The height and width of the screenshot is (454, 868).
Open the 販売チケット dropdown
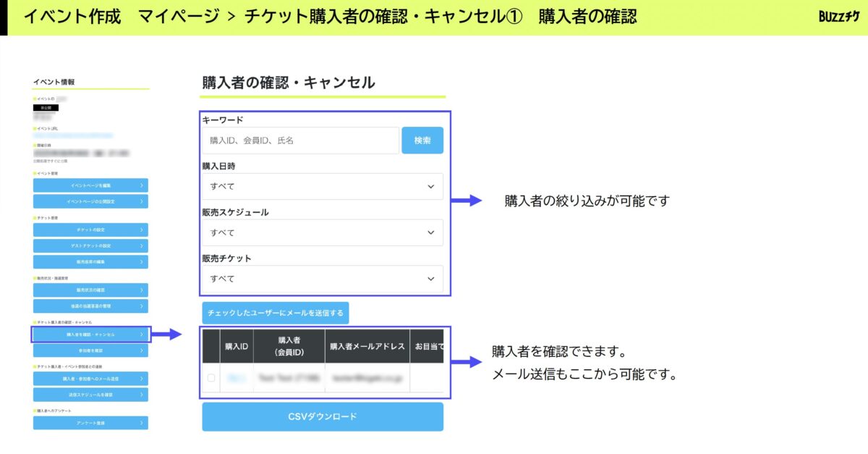(x=322, y=279)
